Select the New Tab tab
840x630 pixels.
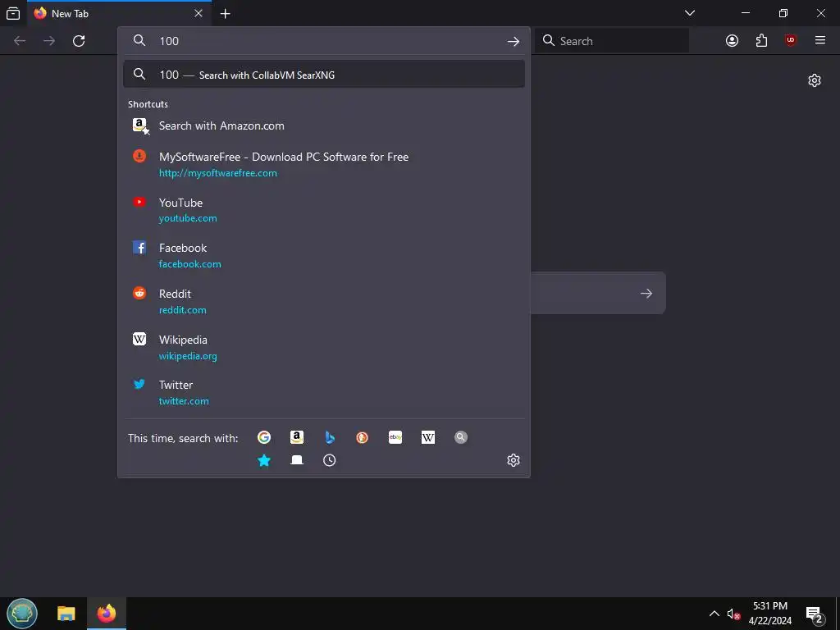click(119, 13)
